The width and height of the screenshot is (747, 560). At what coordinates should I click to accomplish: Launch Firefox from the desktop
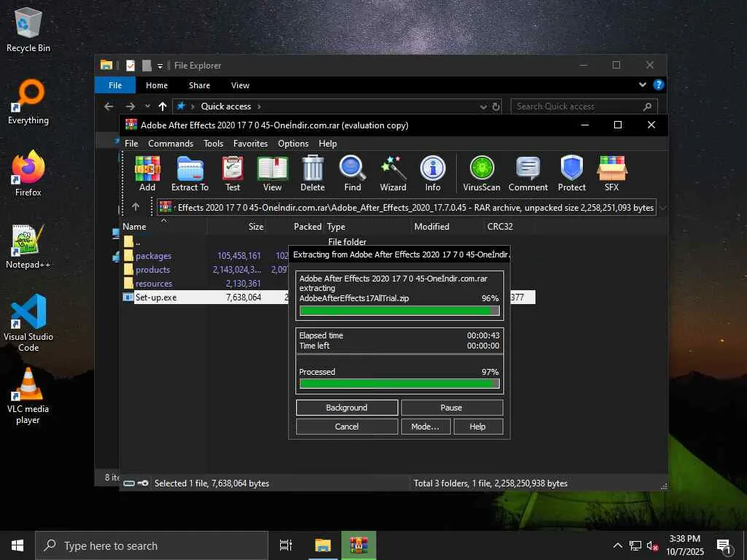pyautogui.click(x=28, y=174)
